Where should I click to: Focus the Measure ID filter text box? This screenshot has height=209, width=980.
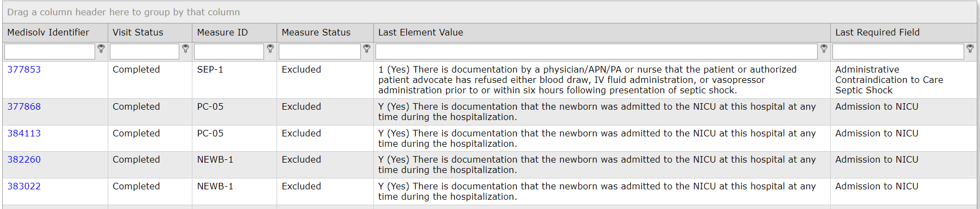coord(229,51)
